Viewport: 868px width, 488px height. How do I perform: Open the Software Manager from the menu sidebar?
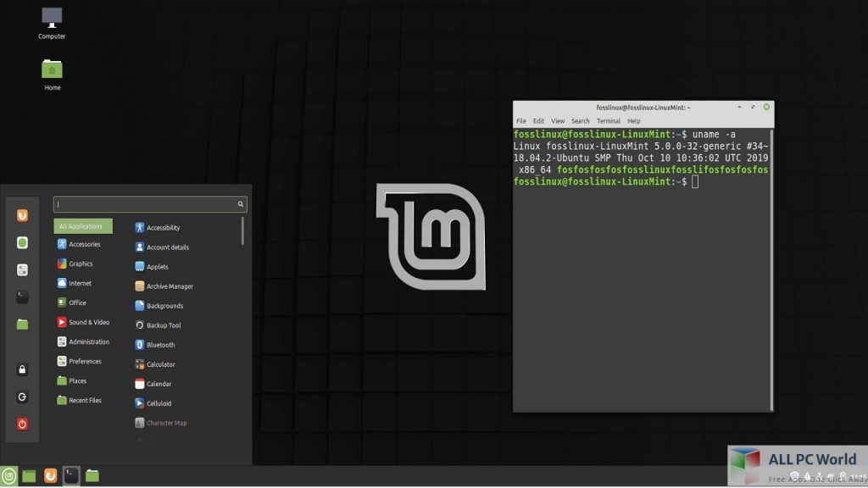point(22,242)
